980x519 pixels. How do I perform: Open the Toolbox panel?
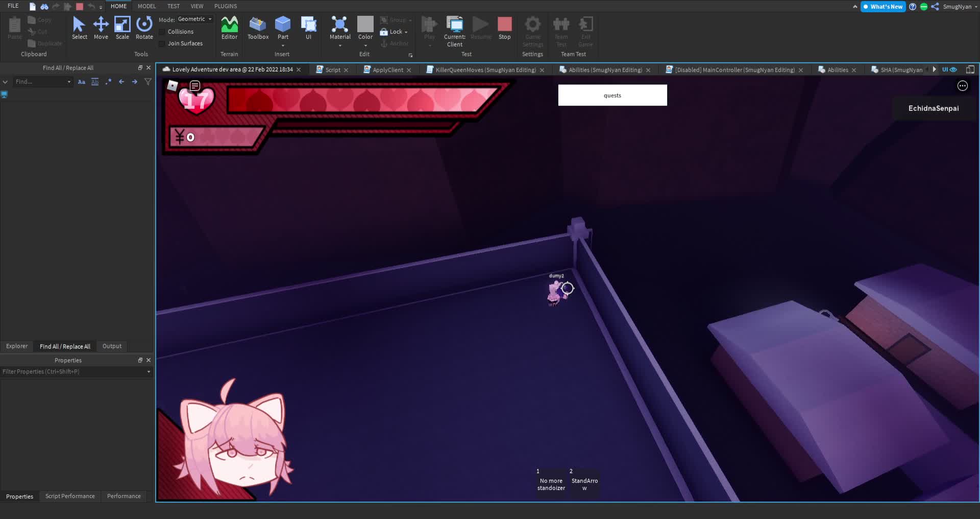pos(258,28)
